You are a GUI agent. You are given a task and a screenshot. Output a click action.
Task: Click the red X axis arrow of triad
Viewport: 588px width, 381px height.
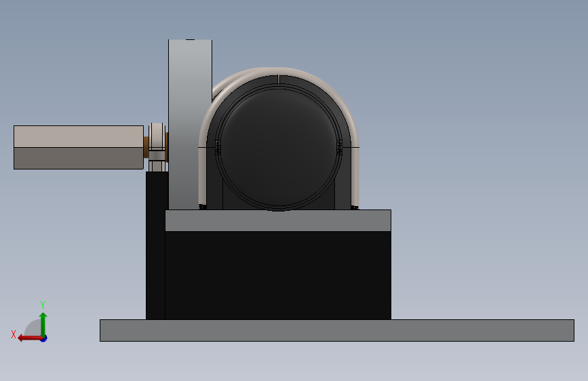point(30,338)
